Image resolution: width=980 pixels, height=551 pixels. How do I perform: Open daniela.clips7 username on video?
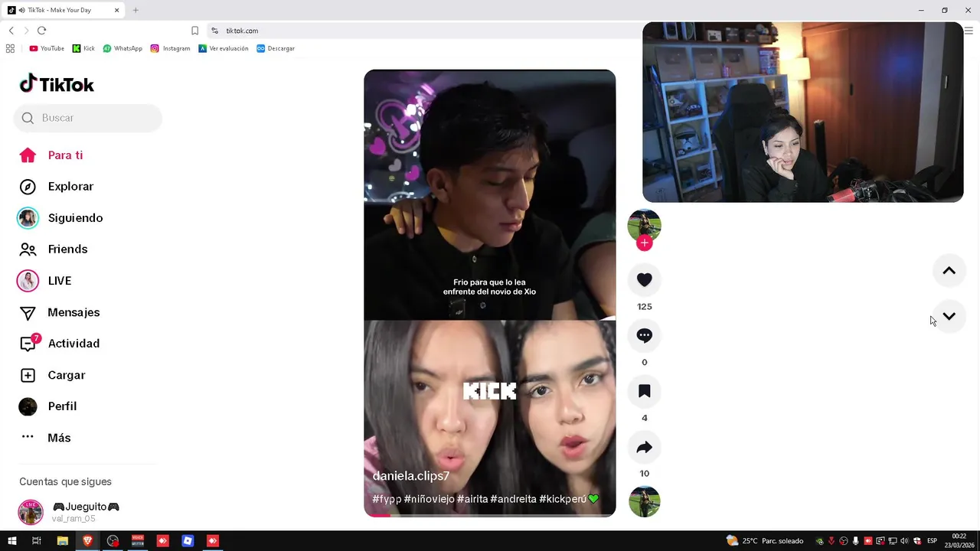tap(410, 476)
